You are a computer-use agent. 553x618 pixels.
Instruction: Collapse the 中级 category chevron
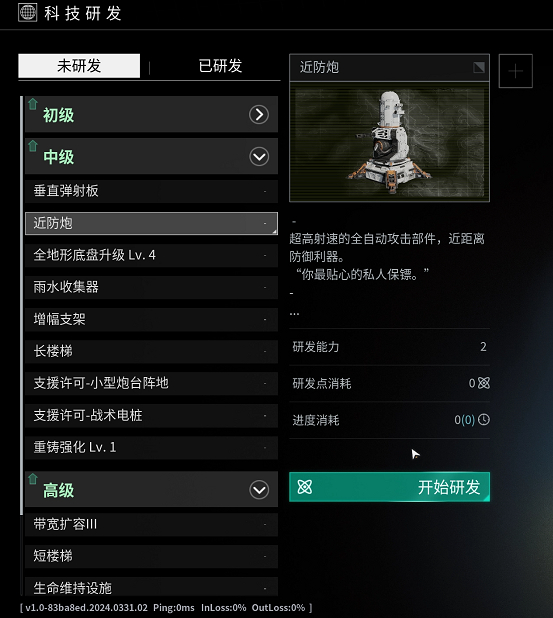pos(259,156)
